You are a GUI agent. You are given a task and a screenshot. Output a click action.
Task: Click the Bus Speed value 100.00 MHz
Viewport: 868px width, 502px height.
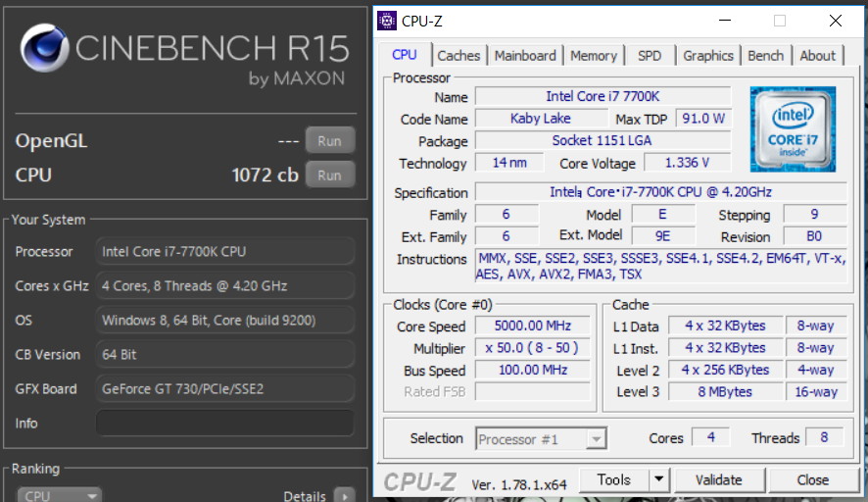(533, 370)
